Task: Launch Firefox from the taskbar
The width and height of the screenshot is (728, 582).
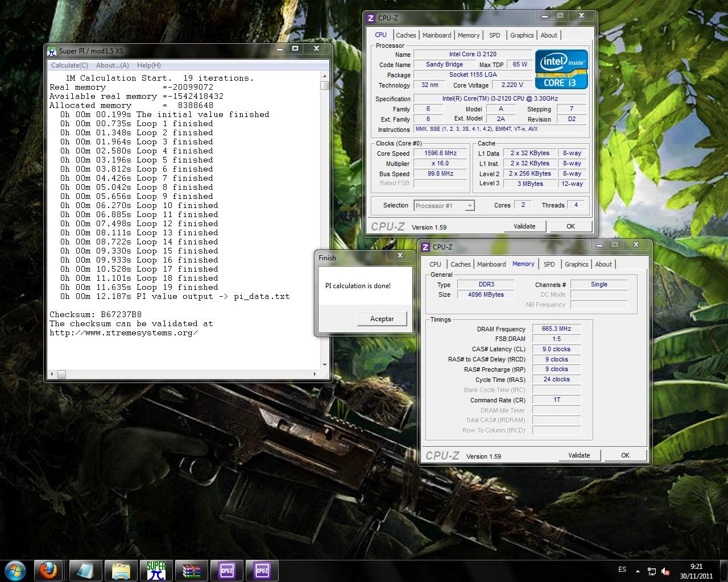Action: pyautogui.click(x=48, y=570)
